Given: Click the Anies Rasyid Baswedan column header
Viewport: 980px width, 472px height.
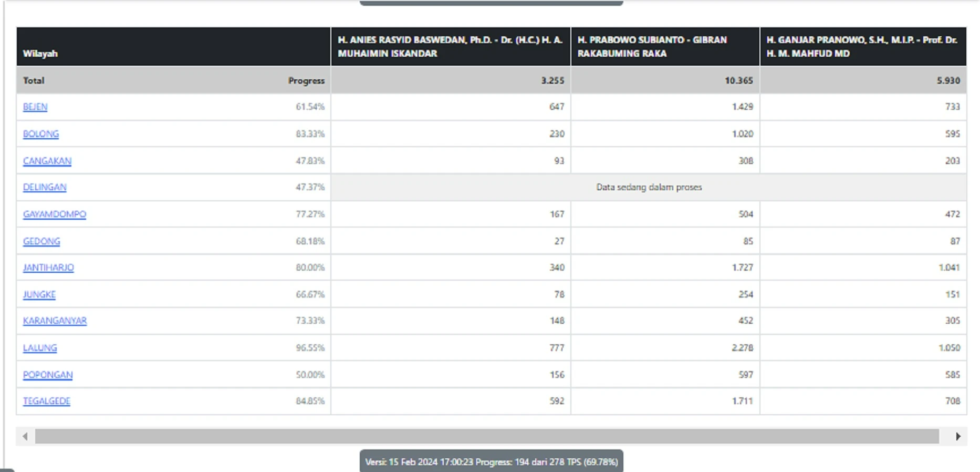Looking at the screenshot, I should (x=451, y=47).
